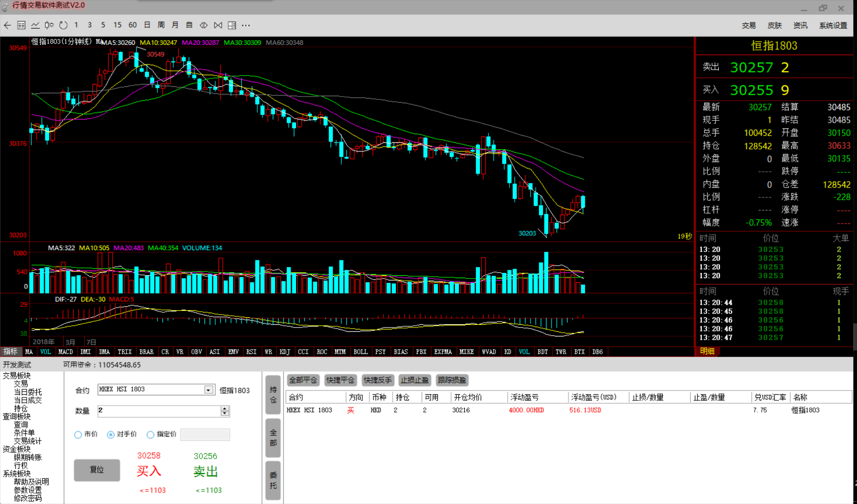
Task: Select the OBV indicator tab
Action: click(x=197, y=352)
